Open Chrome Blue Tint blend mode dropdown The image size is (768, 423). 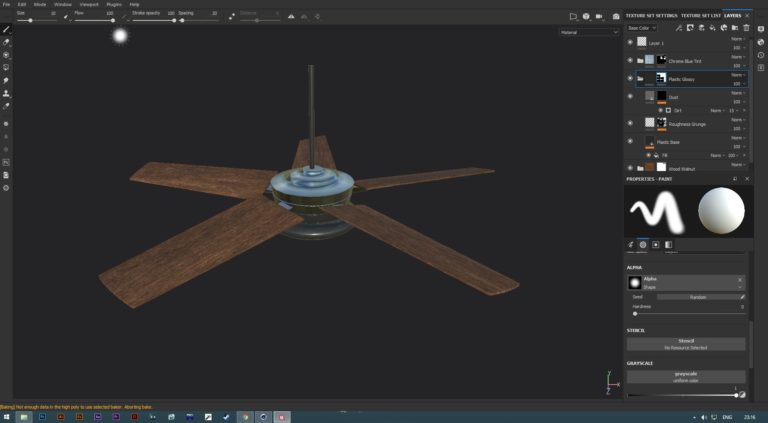(738, 57)
